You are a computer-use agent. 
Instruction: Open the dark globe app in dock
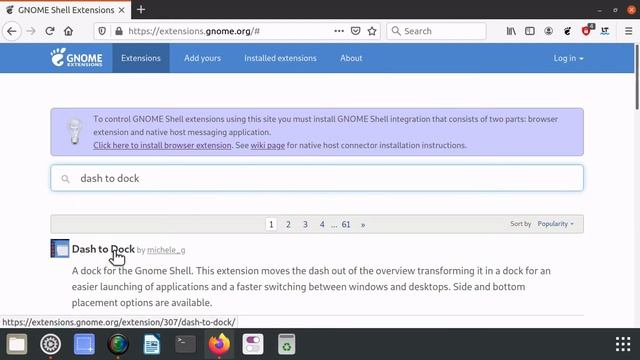pos(118,344)
